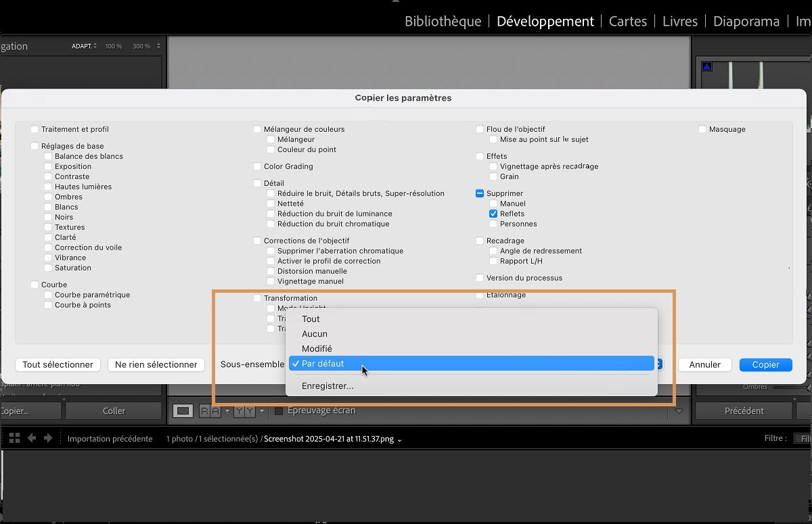Toggle Épreuvage écran on

coord(279,410)
